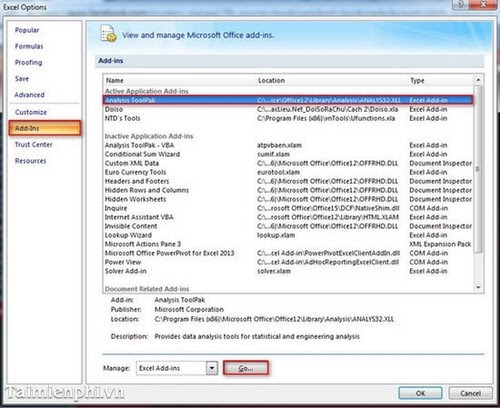This screenshot has height=408, width=500.
Task: Sort by the Type column header
Action: pos(417,80)
